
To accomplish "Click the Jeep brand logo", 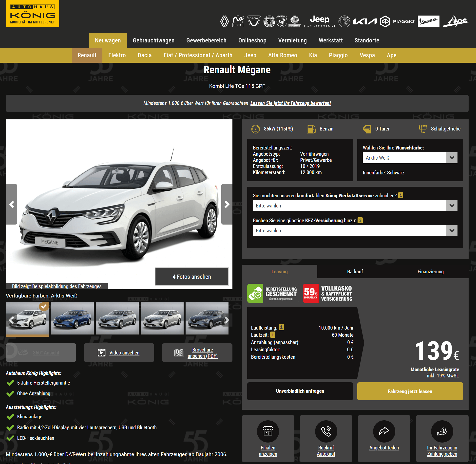I will coord(320,21).
